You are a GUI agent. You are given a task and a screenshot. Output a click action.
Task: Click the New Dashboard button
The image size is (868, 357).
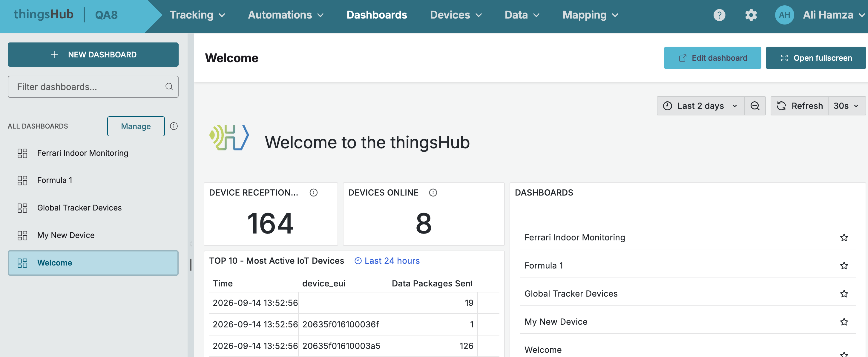point(93,55)
